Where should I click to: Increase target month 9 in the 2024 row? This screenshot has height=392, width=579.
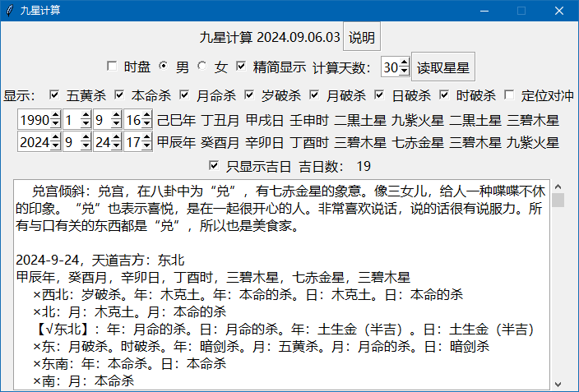tap(86, 137)
